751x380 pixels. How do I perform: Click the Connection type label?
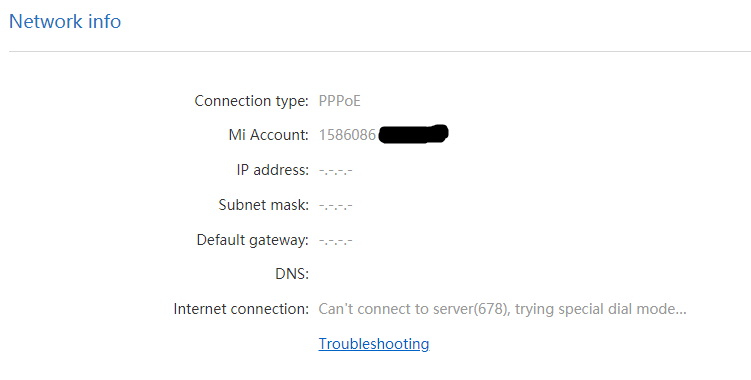tap(251, 101)
